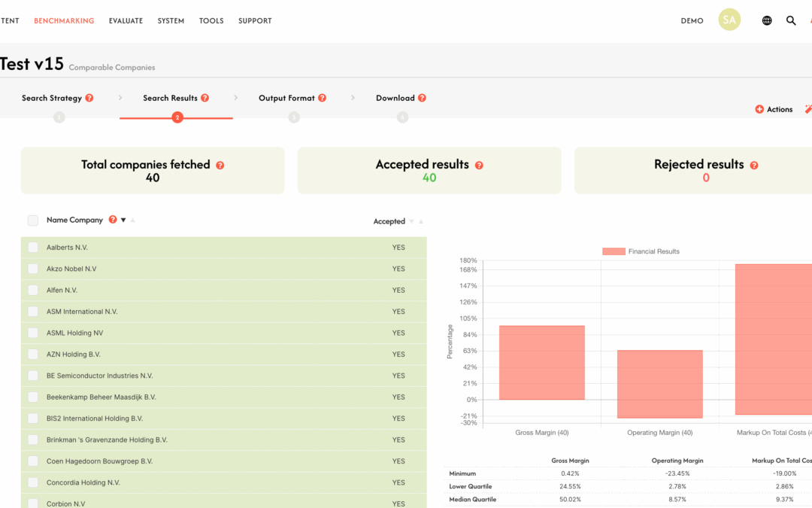The width and height of the screenshot is (812, 508).
Task: Check the select-all companies checkbox
Action: (x=33, y=221)
